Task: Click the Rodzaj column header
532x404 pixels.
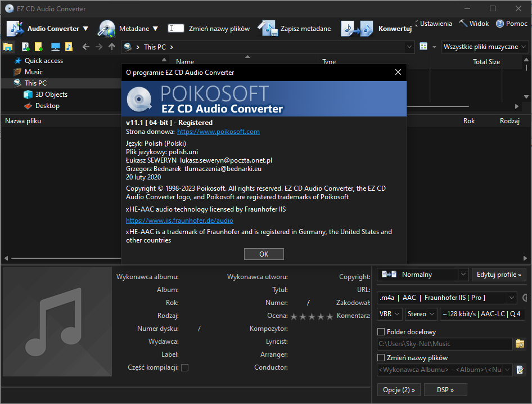Action: [510, 121]
